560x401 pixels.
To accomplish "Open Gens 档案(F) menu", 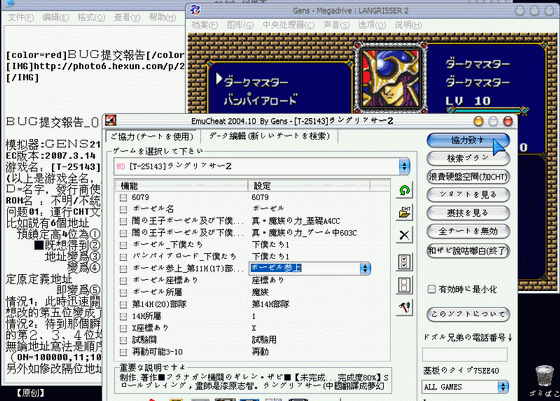I will [x=205, y=25].
